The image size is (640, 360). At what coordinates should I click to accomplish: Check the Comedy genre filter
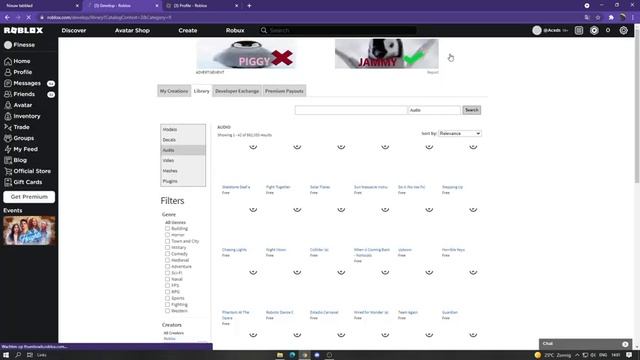tap(167, 254)
